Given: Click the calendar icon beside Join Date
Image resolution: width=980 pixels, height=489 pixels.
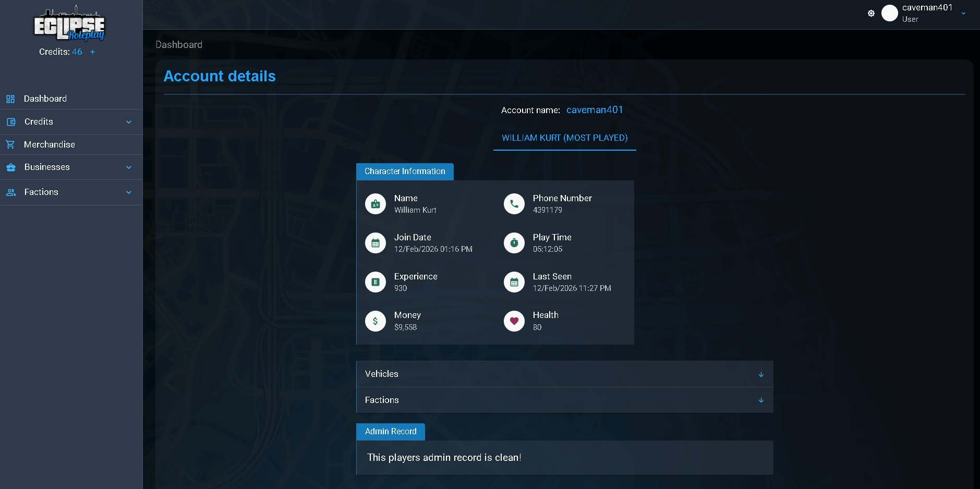Looking at the screenshot, I should (376, 243).
